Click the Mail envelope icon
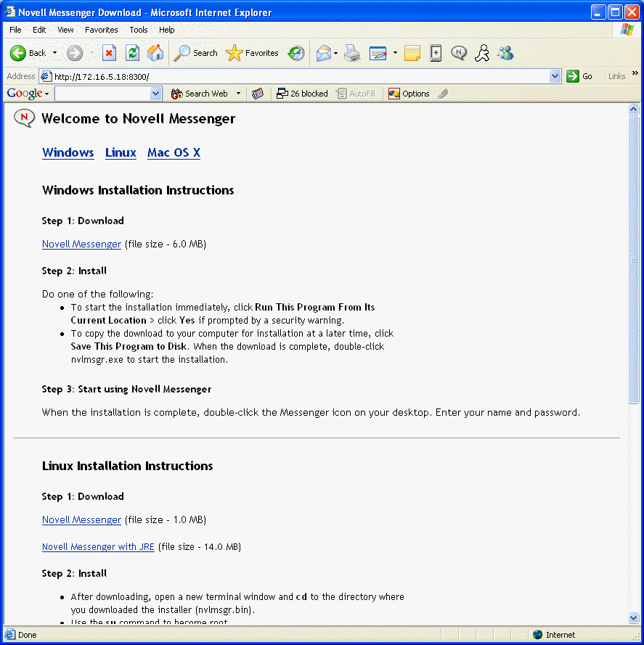 324,53
